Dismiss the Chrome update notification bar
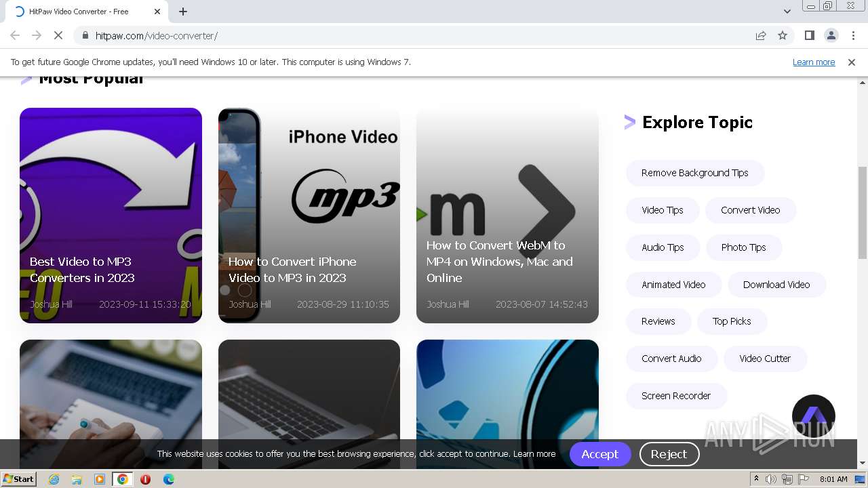Viewport: 868px width, 488px height. (851, 62)
